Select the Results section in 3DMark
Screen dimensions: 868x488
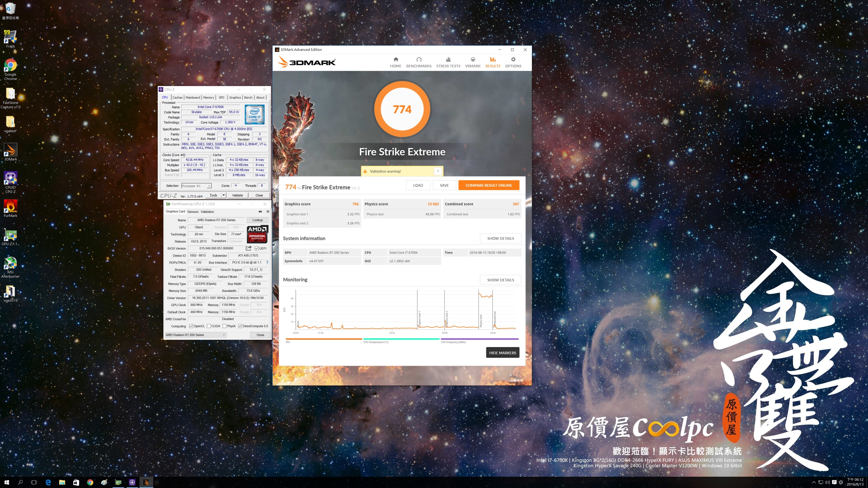[493, 62]
